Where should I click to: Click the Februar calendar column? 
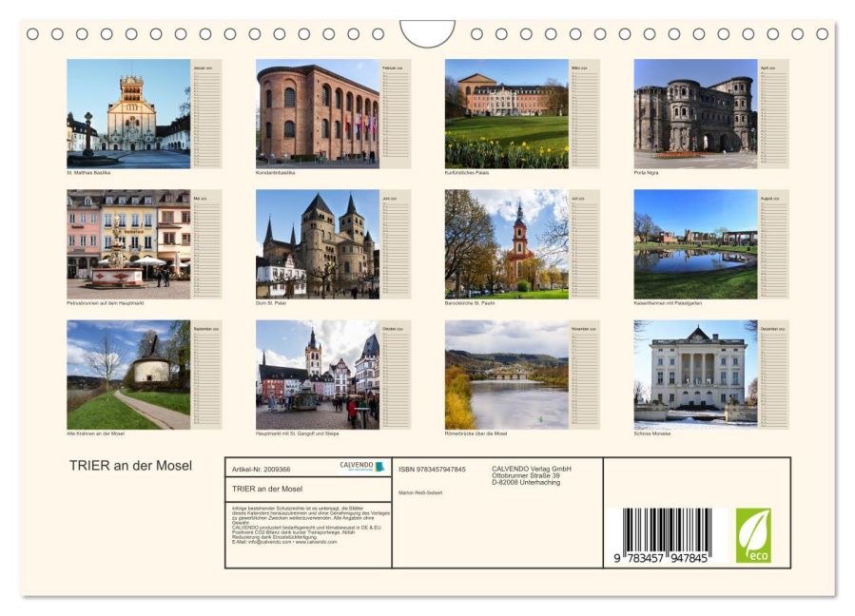(396, 113)
